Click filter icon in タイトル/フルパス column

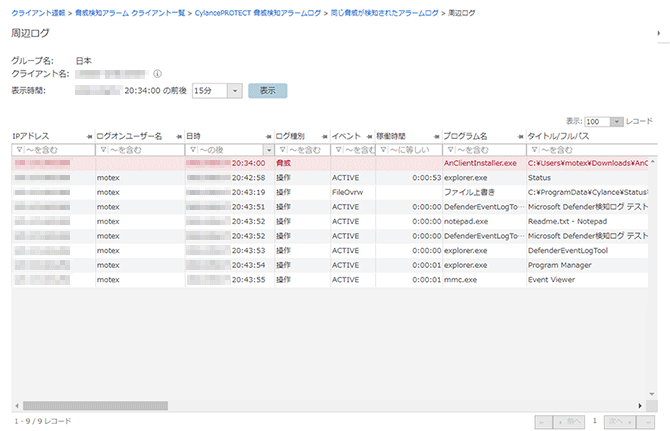click(x=533, y=149)
